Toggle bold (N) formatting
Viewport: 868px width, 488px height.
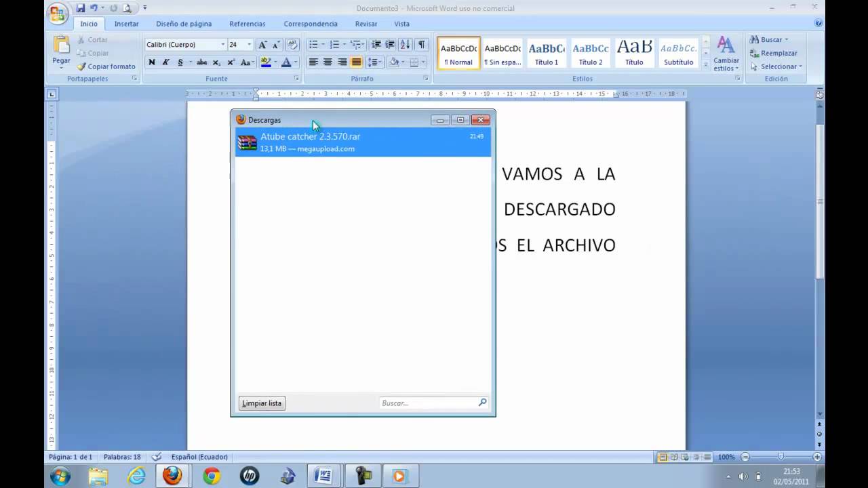(152, 62)
